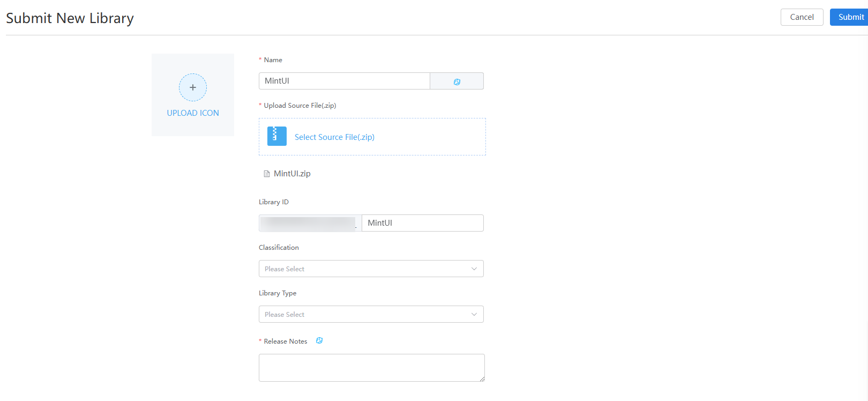The image size is (868, 401).
Task: Click the Submit New Library heading
Action: (x=70, y=18)
